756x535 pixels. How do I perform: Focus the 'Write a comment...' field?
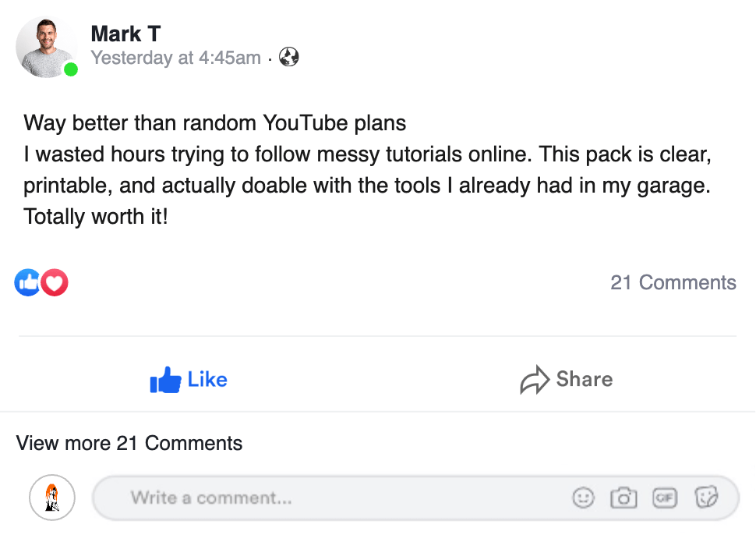[x=327, y=498]
